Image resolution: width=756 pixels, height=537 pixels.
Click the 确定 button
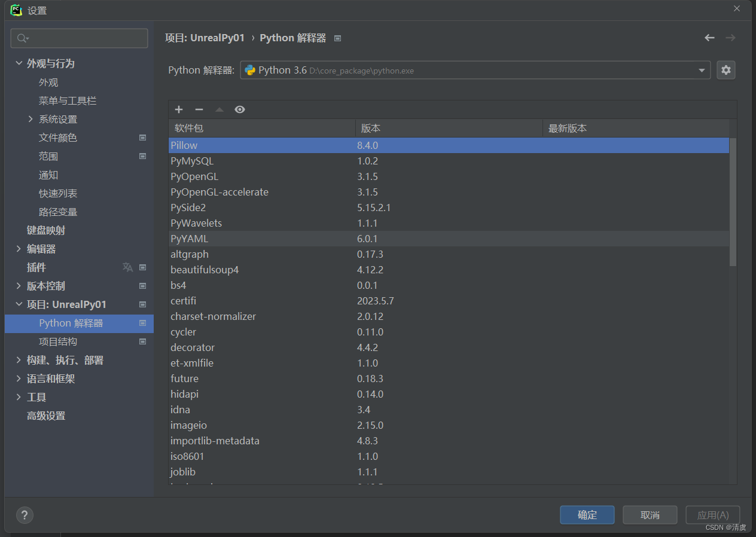tap(587, 515)
